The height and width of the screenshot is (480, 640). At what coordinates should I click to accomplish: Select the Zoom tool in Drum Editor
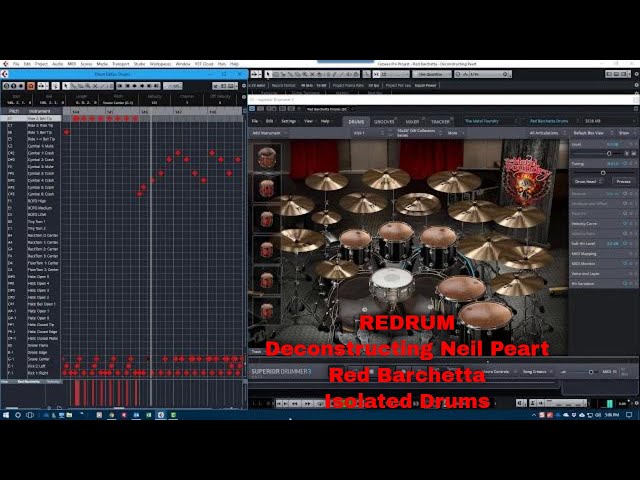[88, 86]
